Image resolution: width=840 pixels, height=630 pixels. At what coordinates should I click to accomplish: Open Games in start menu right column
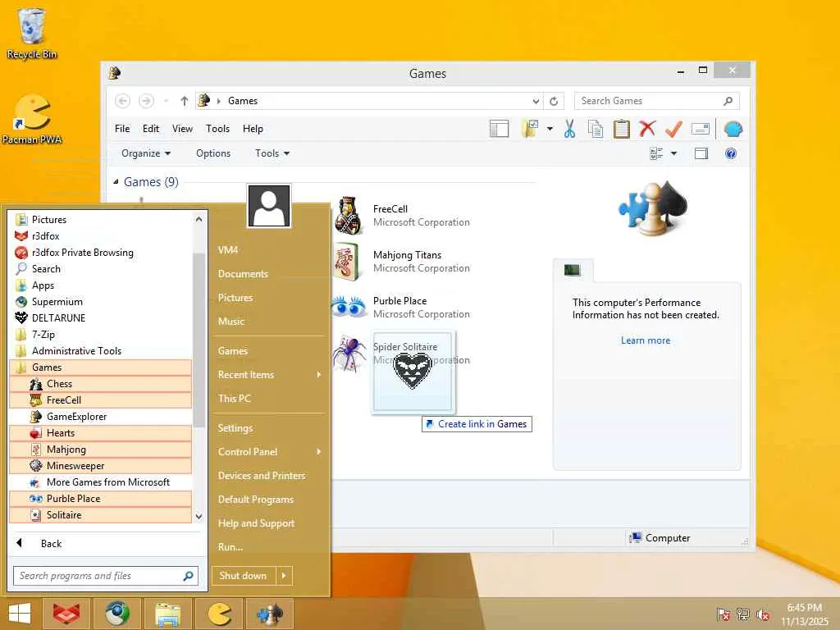[x=232, y=351]
